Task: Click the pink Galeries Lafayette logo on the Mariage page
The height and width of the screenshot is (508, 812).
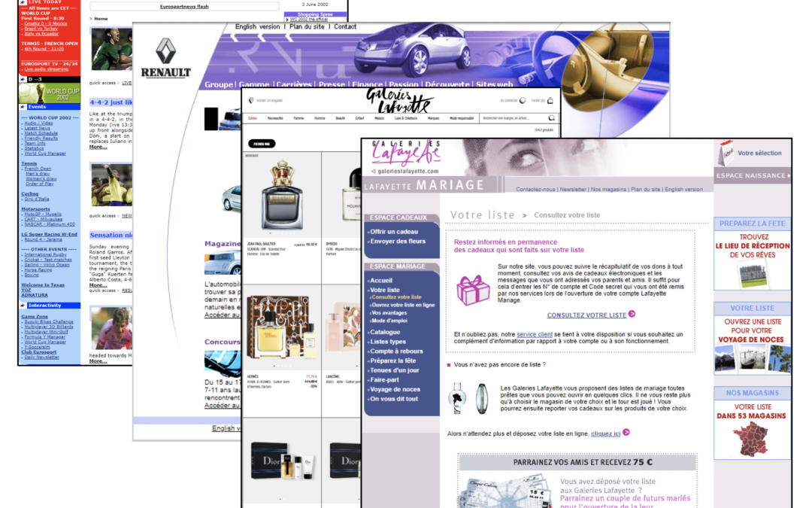Action: (x=405, y=152)
